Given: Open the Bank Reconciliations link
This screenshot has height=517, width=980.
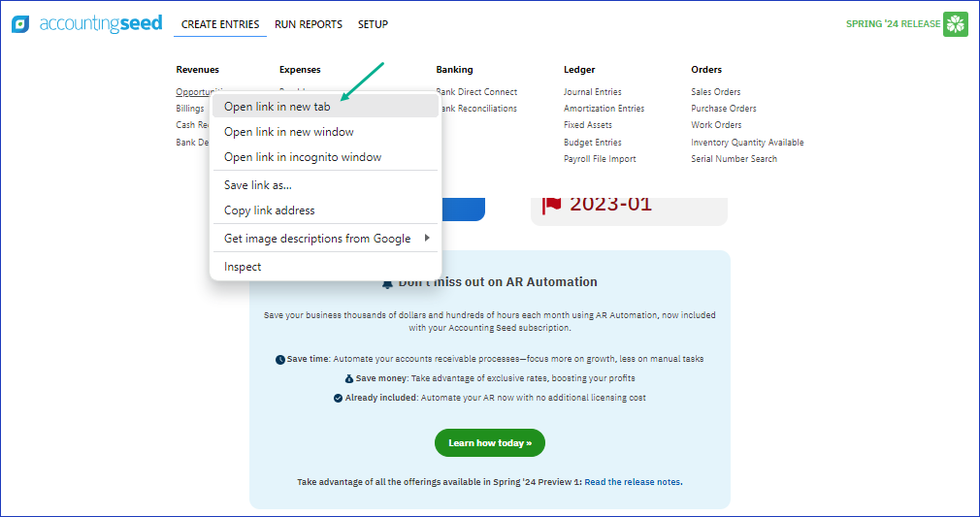Looking at the screenshot, I should tap(476, 108).
